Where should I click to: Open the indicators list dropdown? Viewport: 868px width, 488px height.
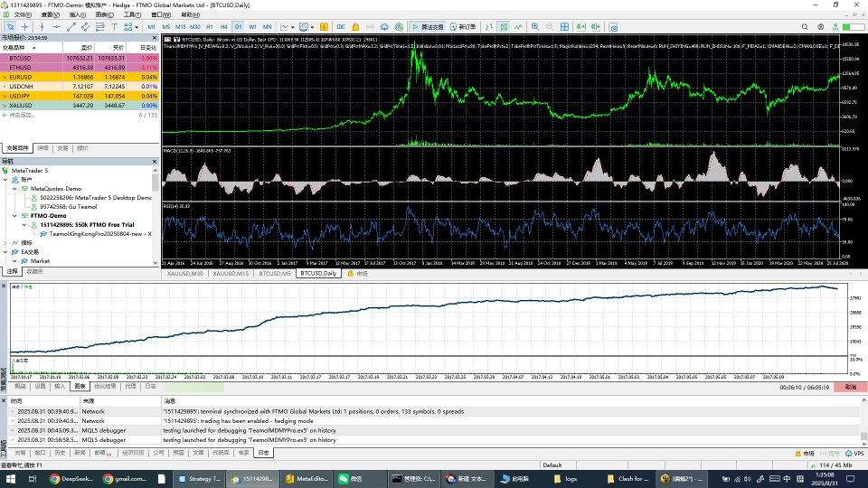tap(286, 26)
